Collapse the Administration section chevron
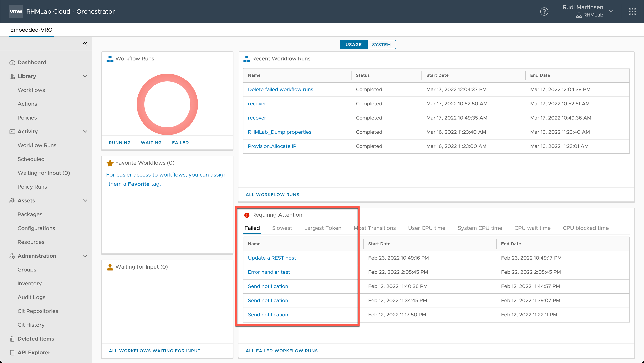Screen dimensions: 644x363 click(x=85, y=256)
